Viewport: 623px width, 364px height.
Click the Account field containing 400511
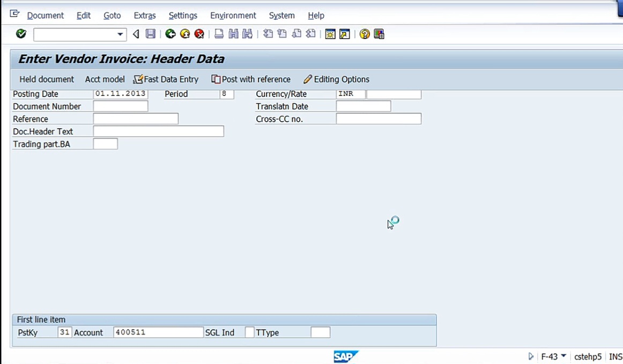click(158, 332)
